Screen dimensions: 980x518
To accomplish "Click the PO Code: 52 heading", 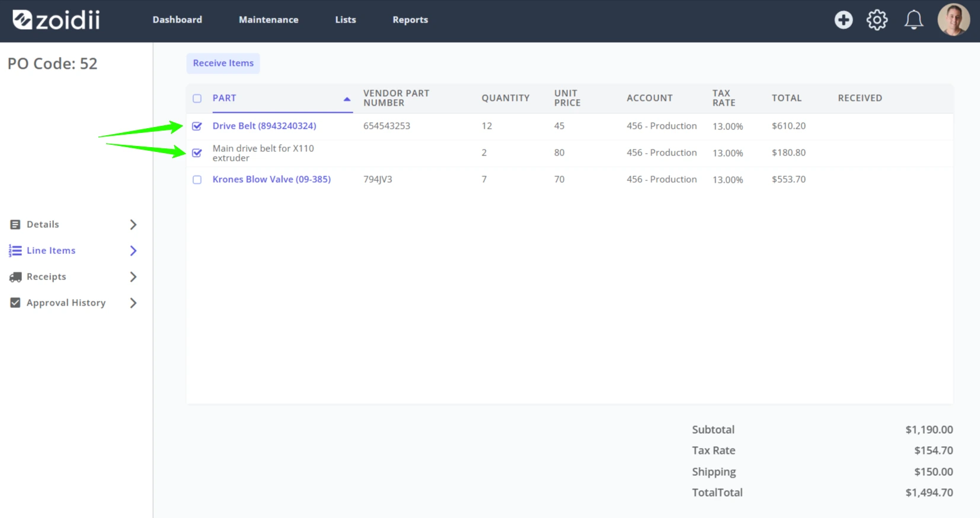I will click(x=52, y=63).
